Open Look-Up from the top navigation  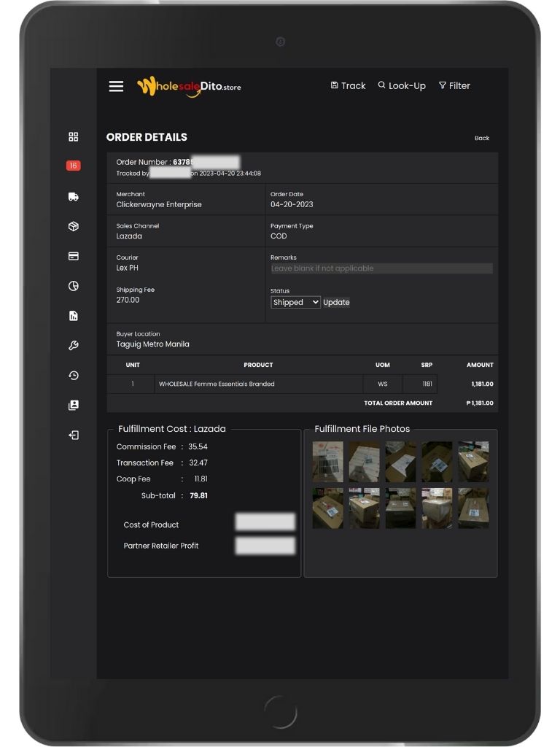coord(402,86)
